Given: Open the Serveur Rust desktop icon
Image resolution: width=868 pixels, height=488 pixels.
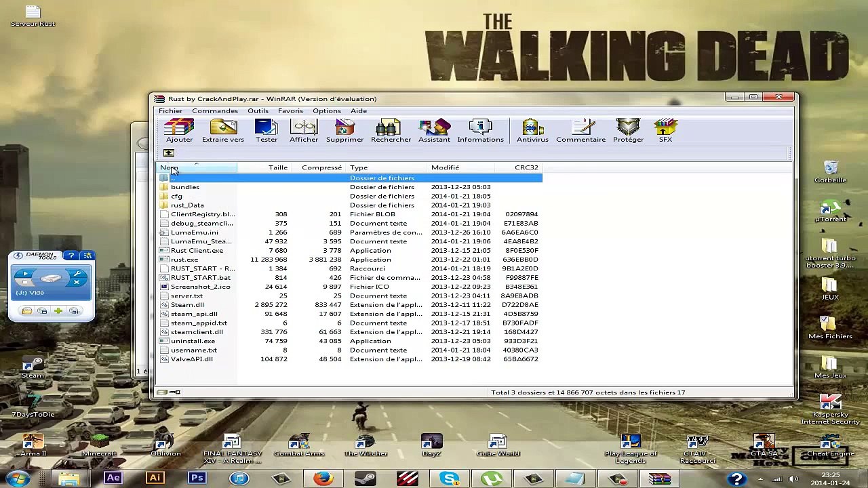Looking at the screenshot, I should (33, 16).
